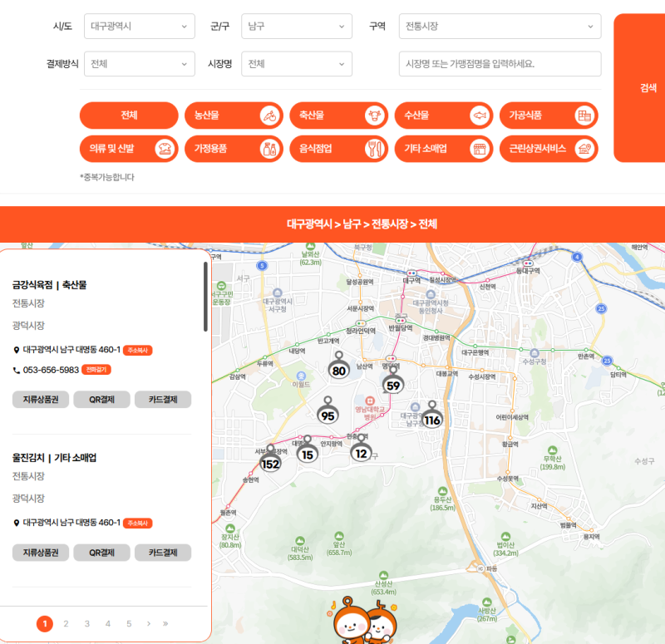Copy address for 울진김치 via 주소복사
The image size is (665, 644).
(138, 524)
